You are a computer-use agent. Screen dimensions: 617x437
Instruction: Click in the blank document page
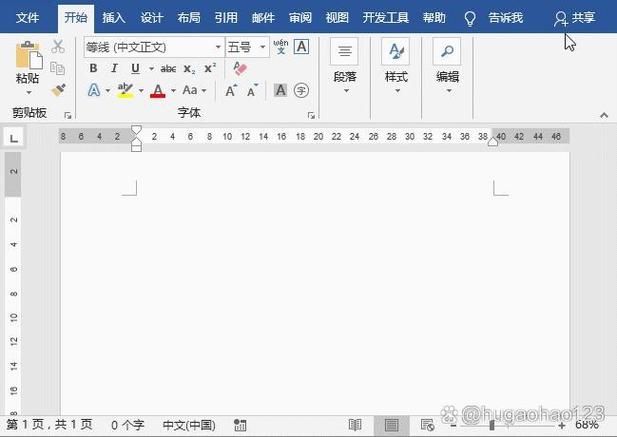[315, 283]
